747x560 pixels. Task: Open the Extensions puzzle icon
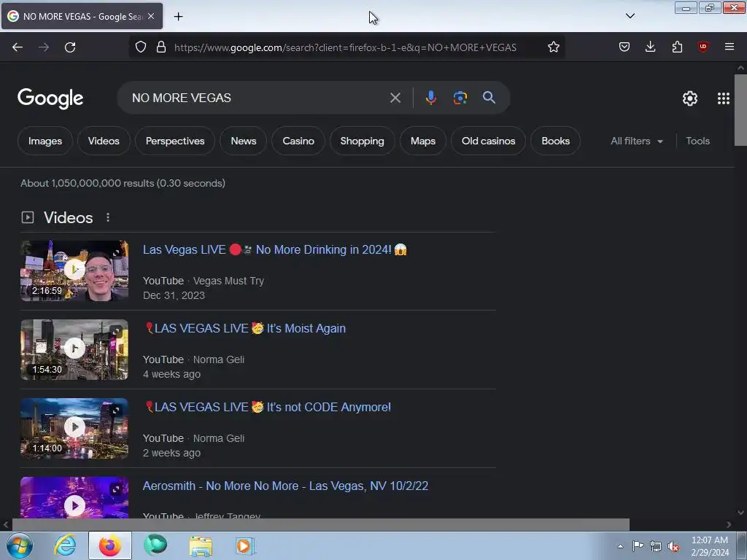[677, 47]
